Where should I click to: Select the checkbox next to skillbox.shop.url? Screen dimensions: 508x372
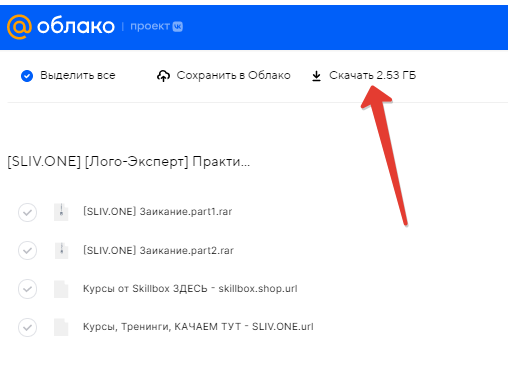tap(27, 289)
